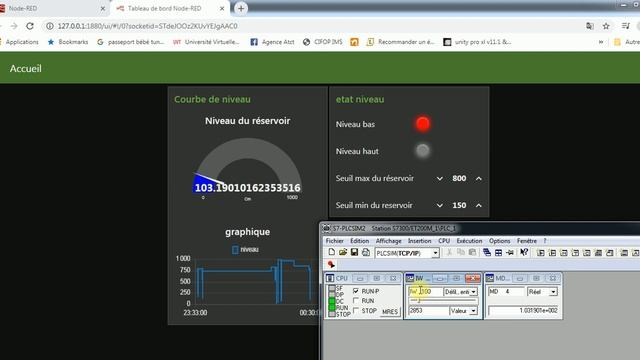640x360 pixels.
Task: Click the IW value slider in PLCSIM
Action: pos(443,301)
